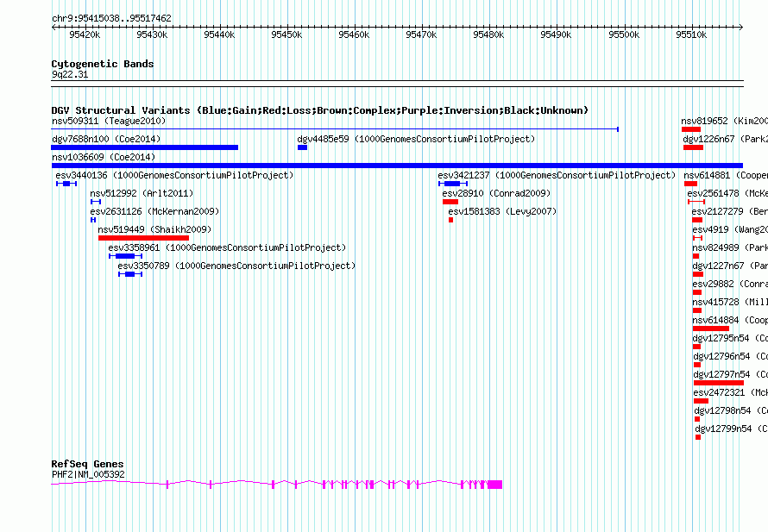This screenshot has width=768, height=532.
Task: Open esv1581383 (Levy2007) label
Action: [502, 211]
